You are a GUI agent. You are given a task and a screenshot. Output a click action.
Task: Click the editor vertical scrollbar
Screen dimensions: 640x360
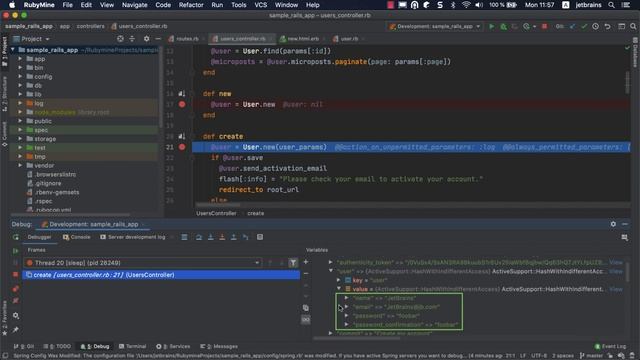click(x=628, y=82)
